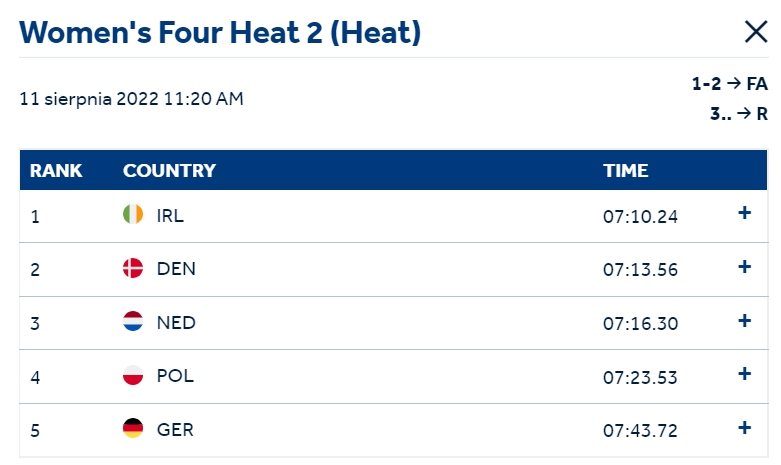The image size is (781, 465).
Task: Click the IRL country label
Action: tap(170, 216)
